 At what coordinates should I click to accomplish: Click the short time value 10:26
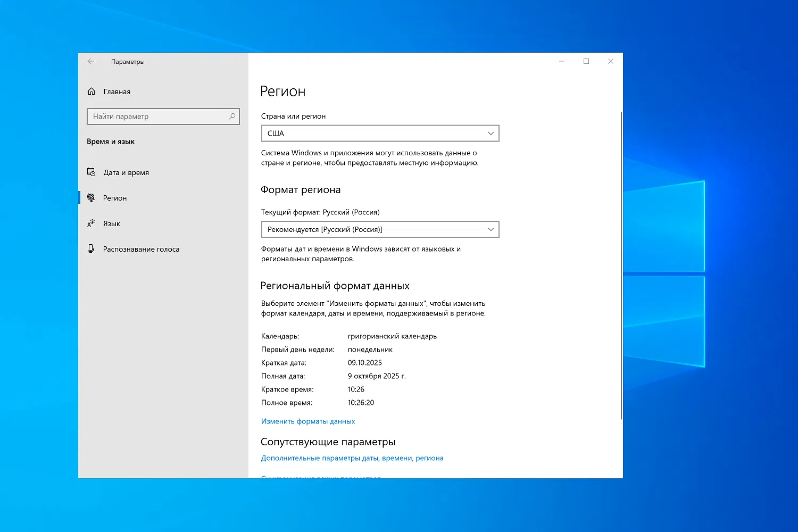coord(356,389)
